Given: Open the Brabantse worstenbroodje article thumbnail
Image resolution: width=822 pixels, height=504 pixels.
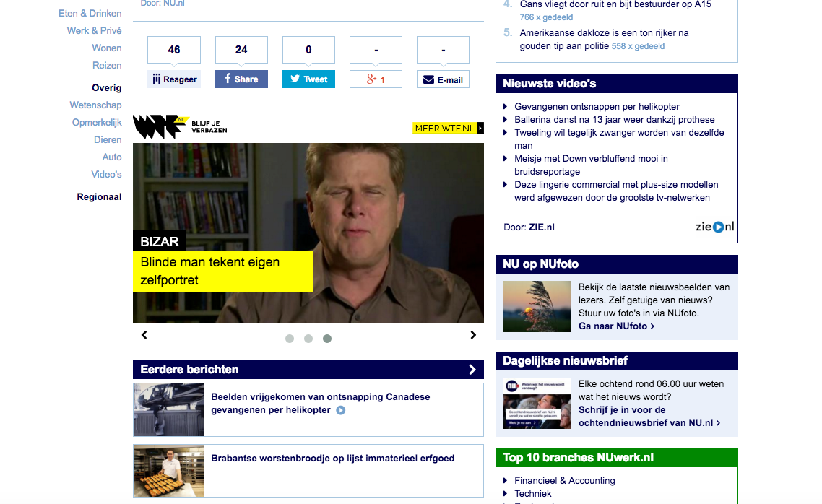Looking at the screenshot, I should 168,471.
